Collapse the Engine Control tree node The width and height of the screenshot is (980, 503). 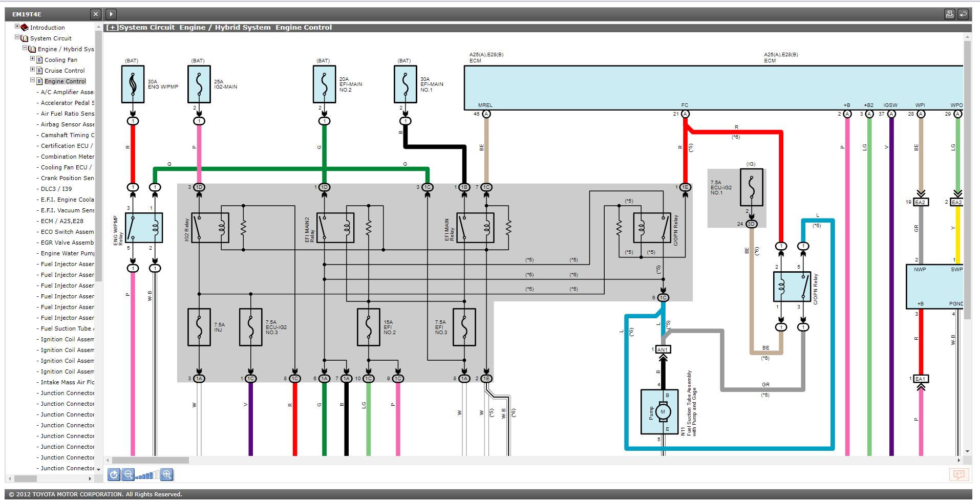(32, 80)
